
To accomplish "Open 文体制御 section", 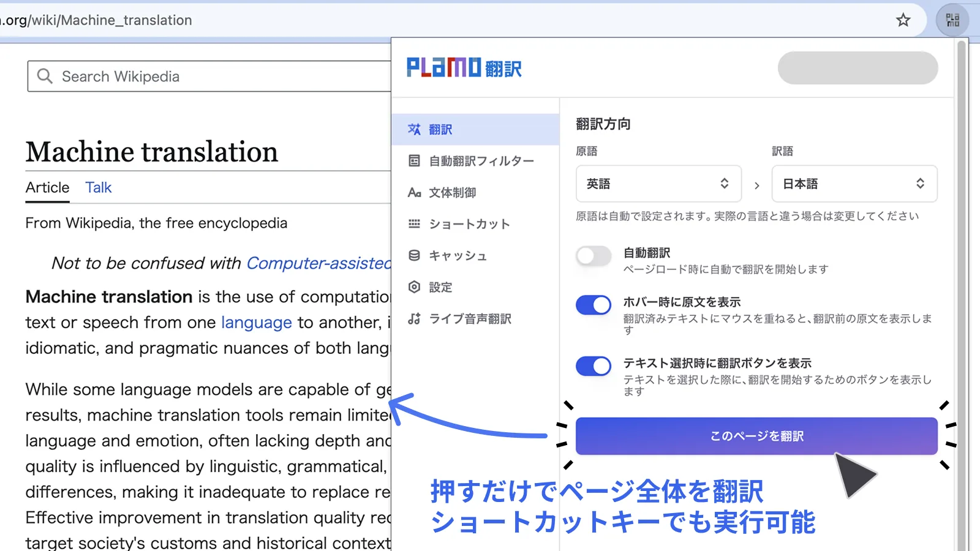I will click(475, 193).
